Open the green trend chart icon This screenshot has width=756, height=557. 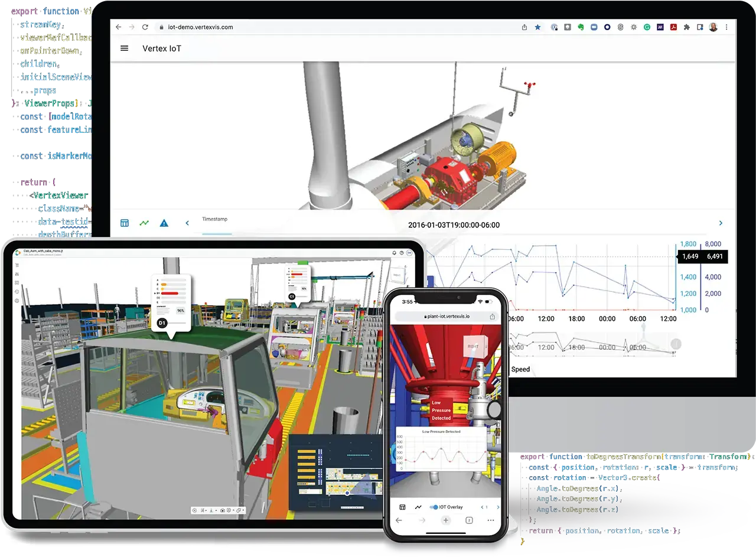click(144, 223)
